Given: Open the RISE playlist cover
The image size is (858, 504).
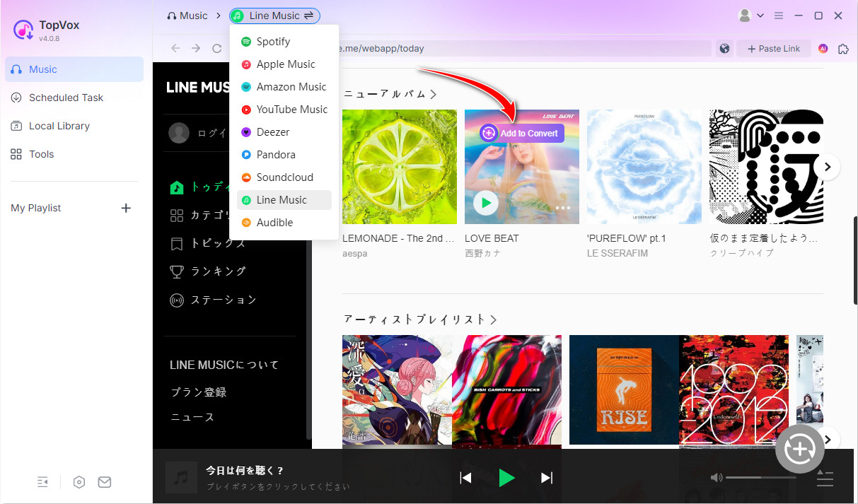Looking at the screenshot, I should (x=624, y=390).
